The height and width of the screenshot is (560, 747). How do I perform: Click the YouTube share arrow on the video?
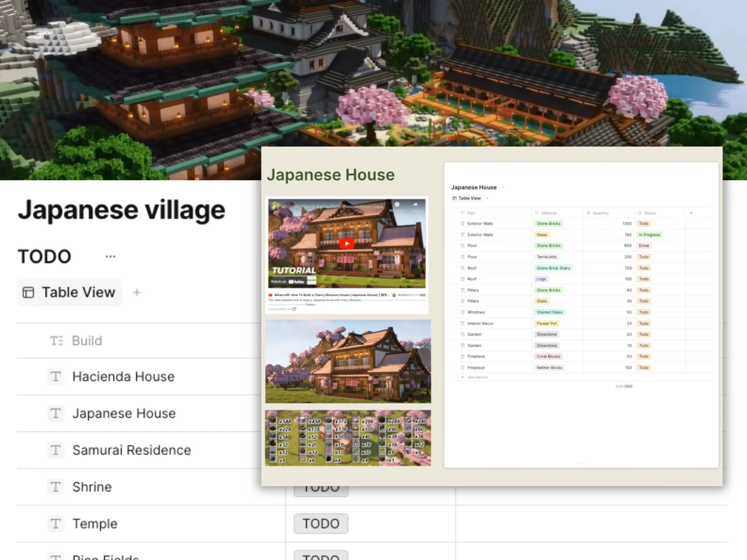[x=415, y=205]
